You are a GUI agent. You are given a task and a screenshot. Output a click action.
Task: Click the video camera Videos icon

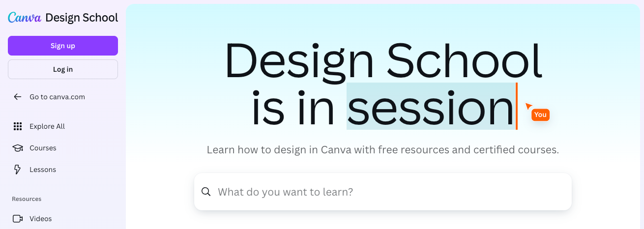(x=18, y=219)
